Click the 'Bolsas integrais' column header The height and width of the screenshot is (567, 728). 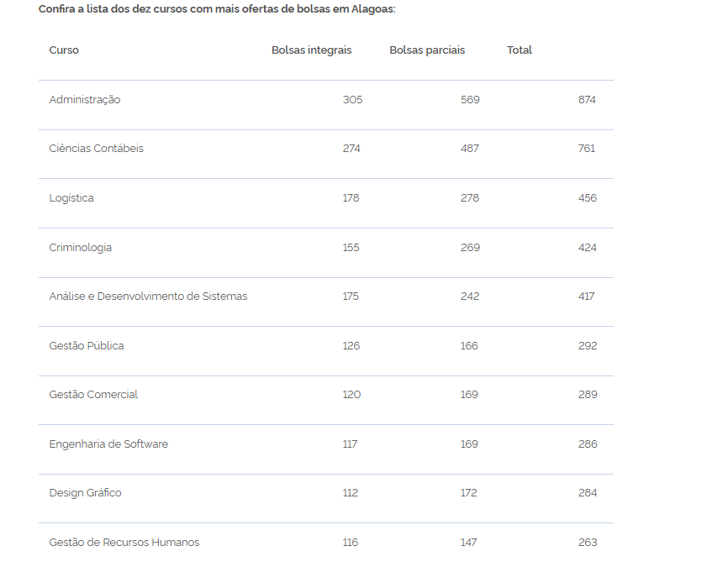tap(311, 50)
